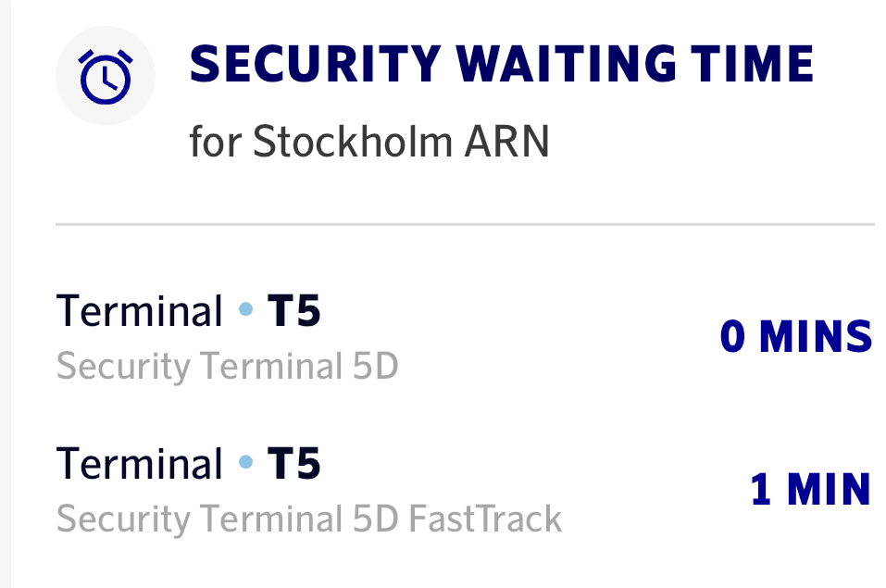Click the 1 MIN waiting time
Viewport: 886px width, 588px height.
pos(811,490)
